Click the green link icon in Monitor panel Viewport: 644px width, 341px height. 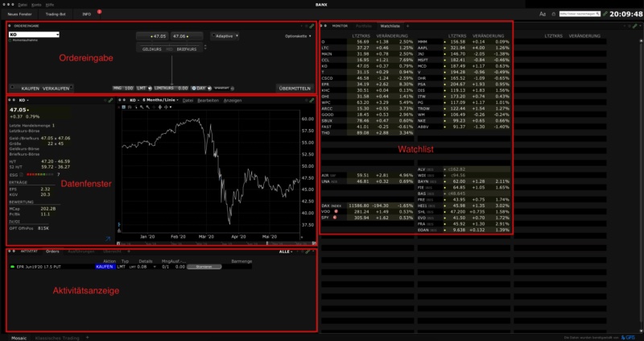[635, 27]
